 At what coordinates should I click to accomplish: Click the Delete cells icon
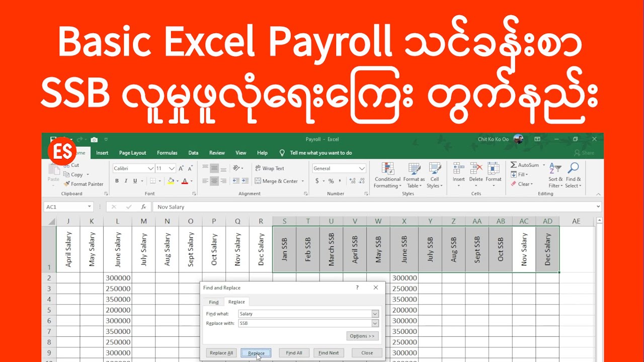(476, 168)
